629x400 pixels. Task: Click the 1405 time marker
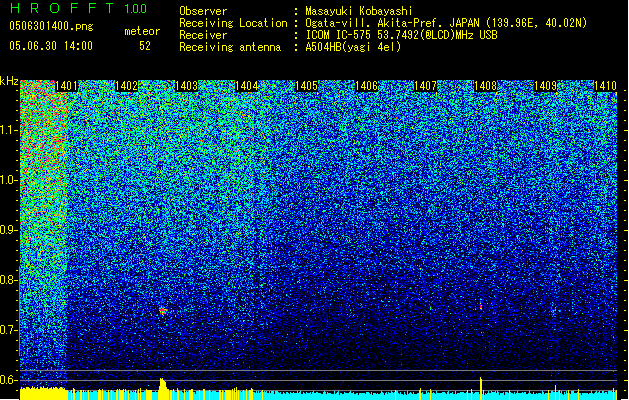point(306,86)
